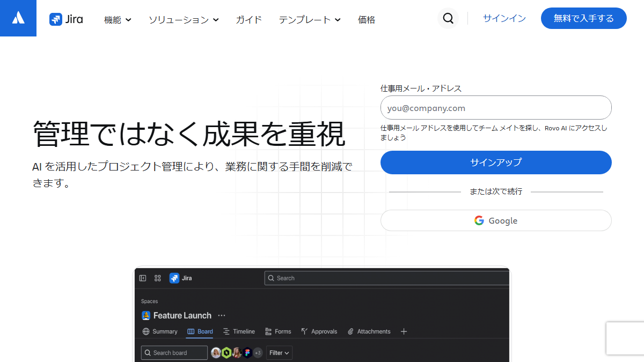Screen dimensions: 644x362
Task: Click the 仕事用メール・アドレス label
Action: coord(421,88)
